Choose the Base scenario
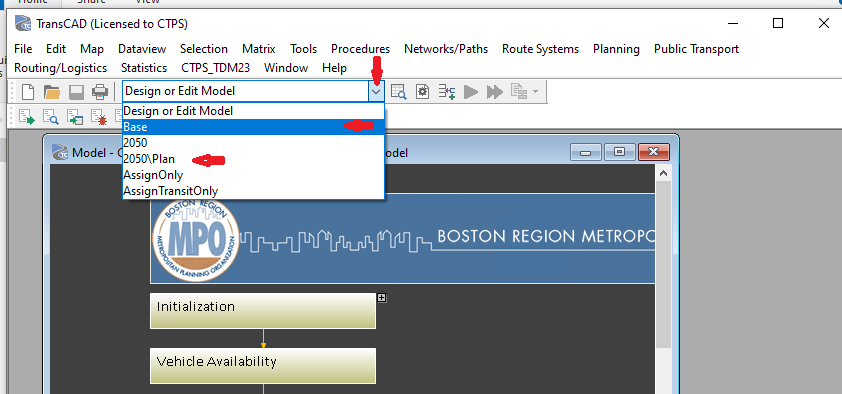This screenshot has width=842, height=394. point(253,127)
